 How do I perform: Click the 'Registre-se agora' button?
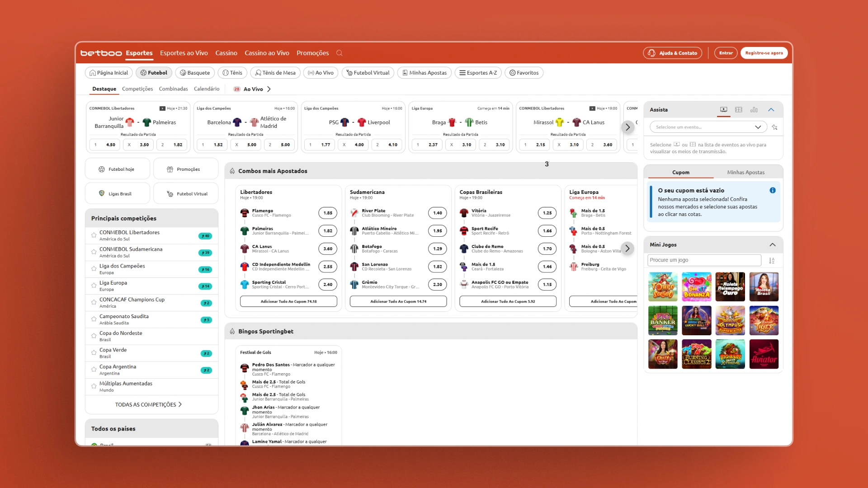click(x=764, y=53)
